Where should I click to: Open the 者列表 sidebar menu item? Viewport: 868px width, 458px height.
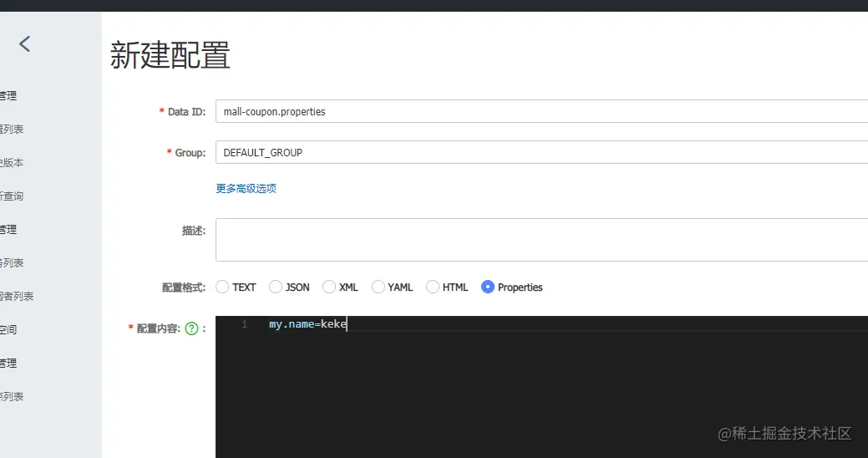point(17,297)
